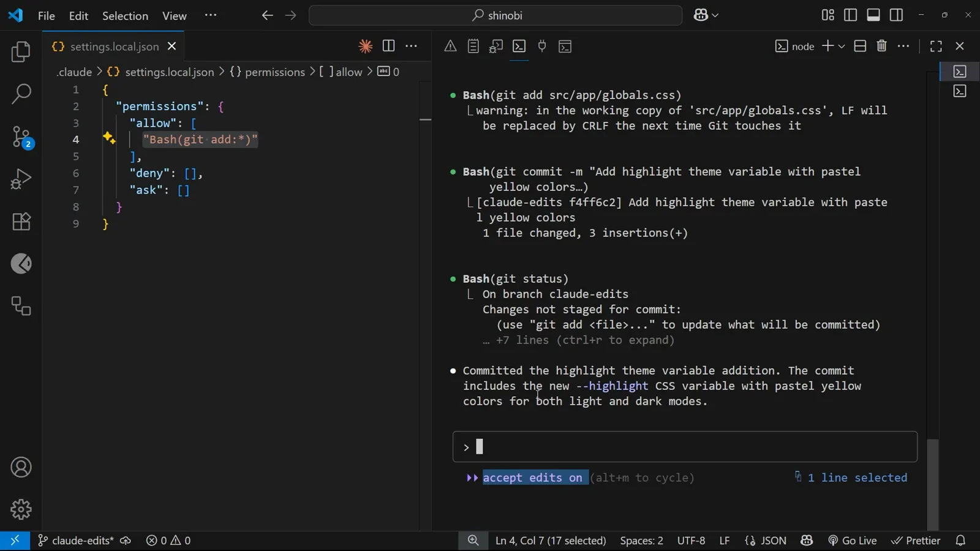This screenshot has width=980, height=551.
Task: Click Ln 4, Col 7 cursor position
Action: [x=551, y=541]
